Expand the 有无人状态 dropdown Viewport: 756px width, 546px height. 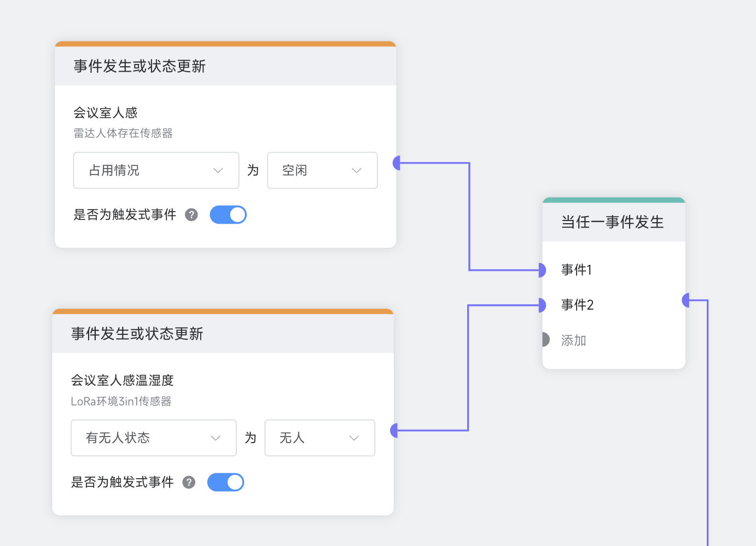click(153, 438)
